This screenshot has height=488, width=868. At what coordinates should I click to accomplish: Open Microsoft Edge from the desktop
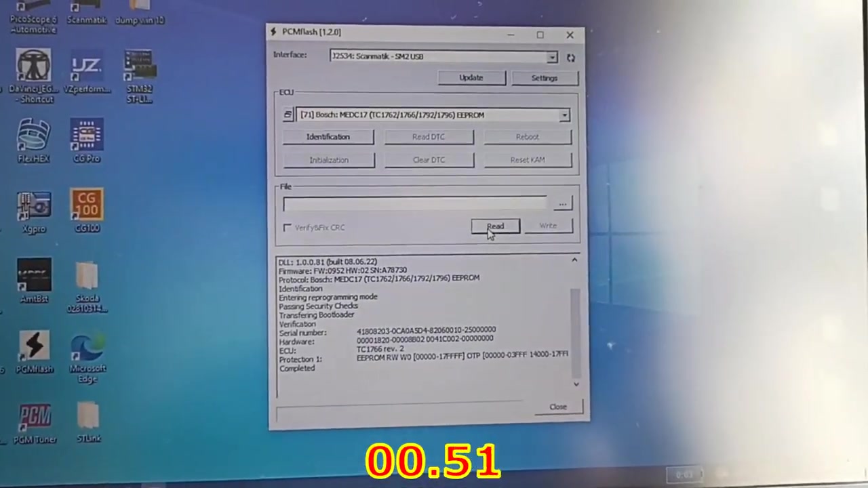tap(87, 357)
